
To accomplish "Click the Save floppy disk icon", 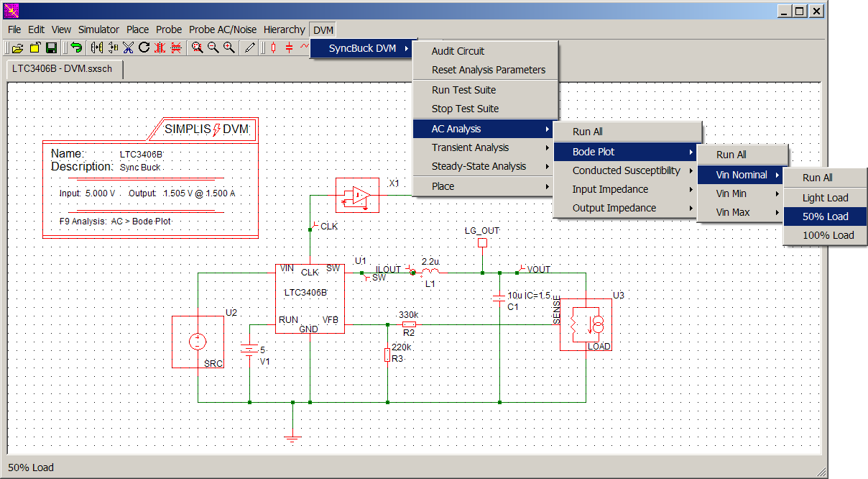I will tap(51, 48).
